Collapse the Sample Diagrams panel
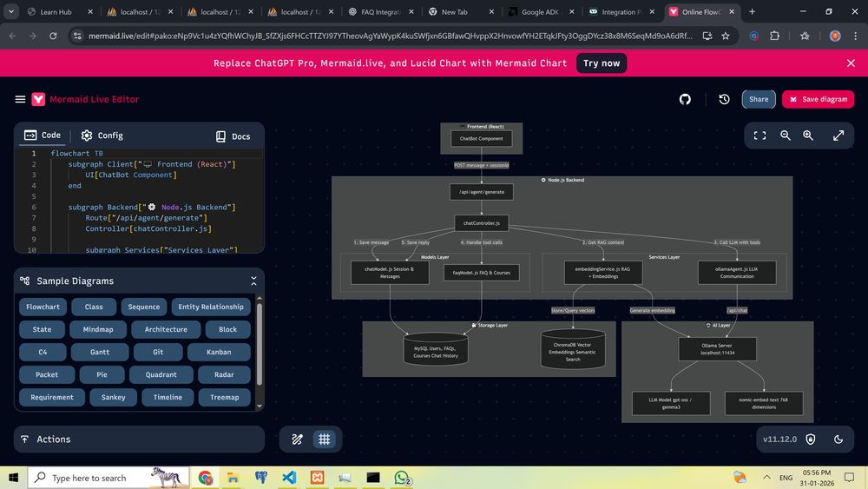Screen dimensions: 868x489 click(x=253, y=281)
